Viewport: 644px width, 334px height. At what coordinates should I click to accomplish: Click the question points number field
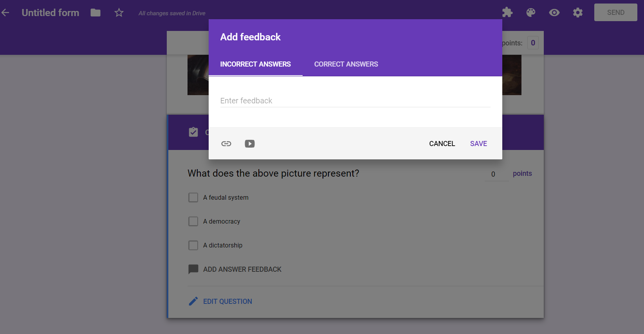[496, 174]
